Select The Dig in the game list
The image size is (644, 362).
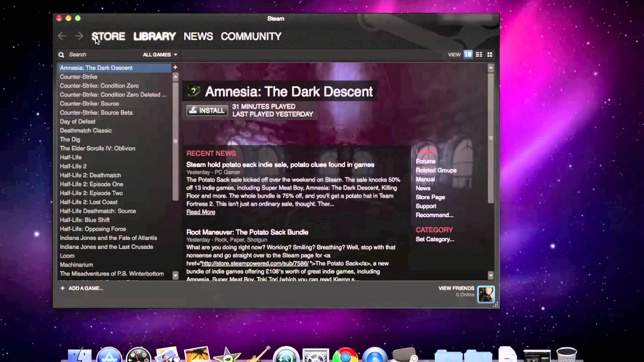click(115, 140)
